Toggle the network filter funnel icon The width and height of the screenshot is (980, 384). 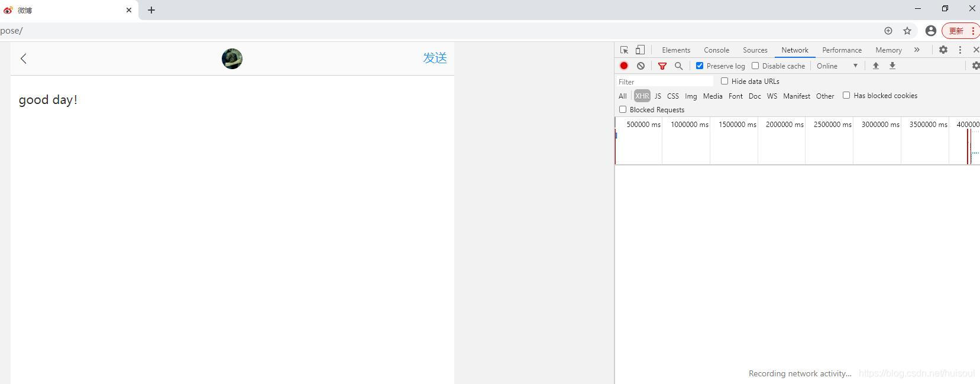[x=662, y=66]
